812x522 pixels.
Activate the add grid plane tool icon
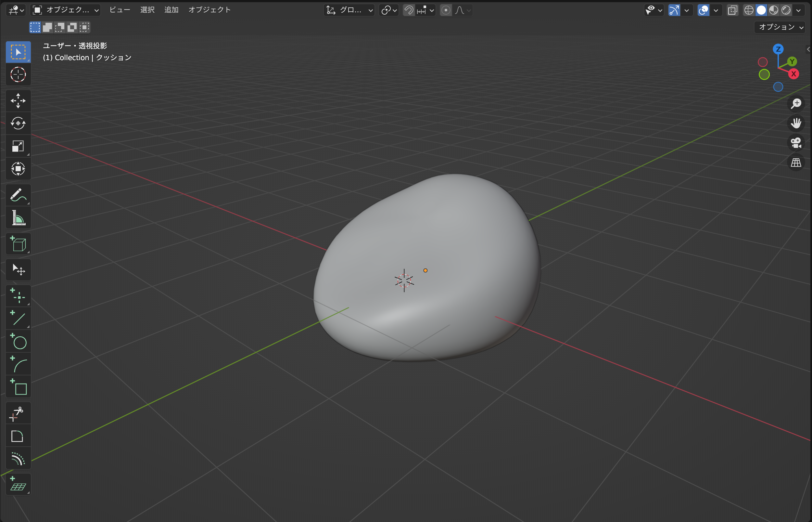point(18,484)
